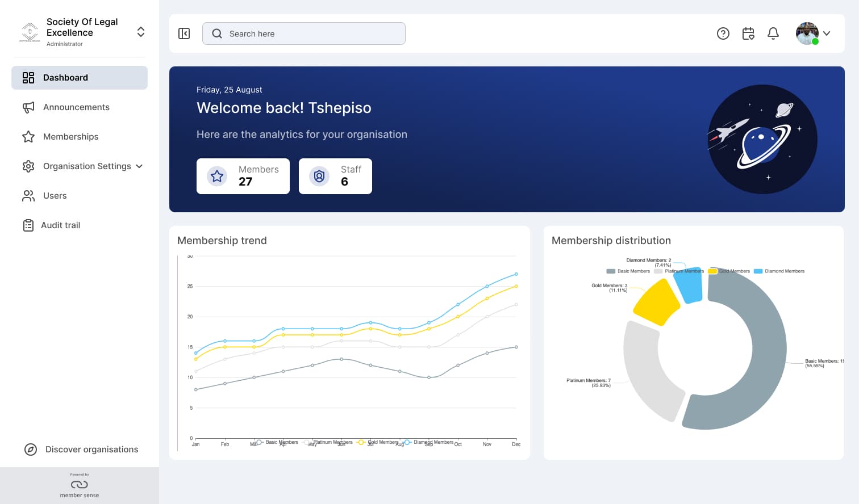Click the yellow Gold Members donut segment

pyautogui.click(x=655, y=302)
